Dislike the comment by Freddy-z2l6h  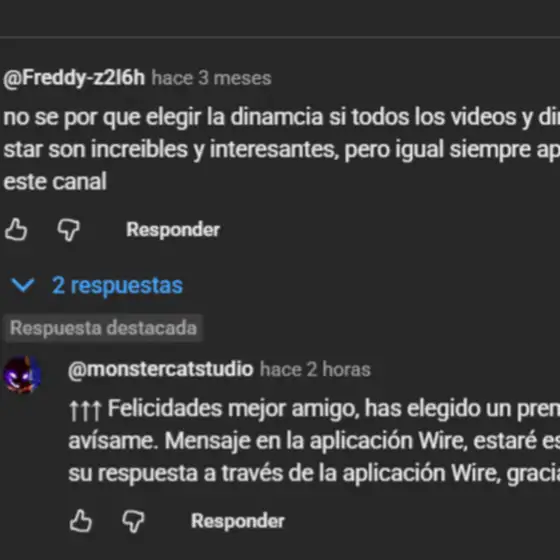tap(69, 230)
